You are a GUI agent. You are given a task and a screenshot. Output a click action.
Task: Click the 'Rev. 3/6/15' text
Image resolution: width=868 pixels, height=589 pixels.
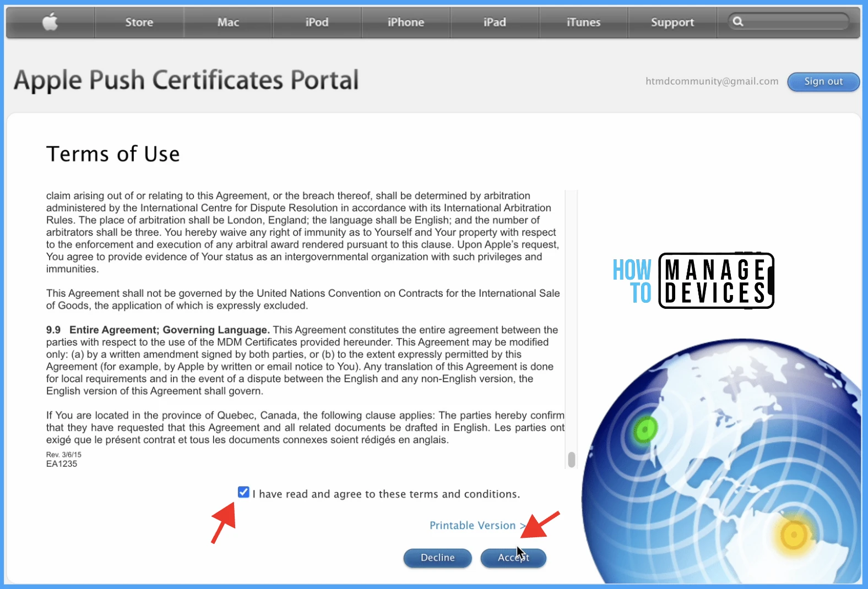(64, 455)
